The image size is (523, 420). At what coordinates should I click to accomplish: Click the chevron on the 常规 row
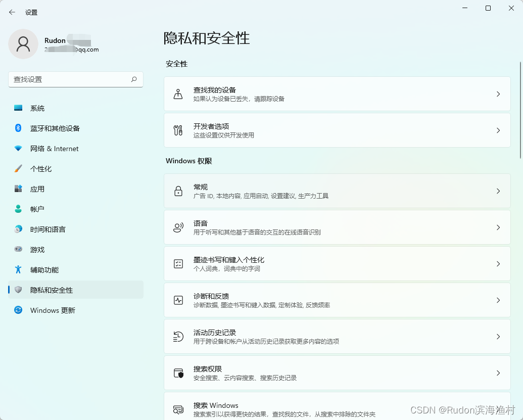pyautogui.click(x=498, y=191)
